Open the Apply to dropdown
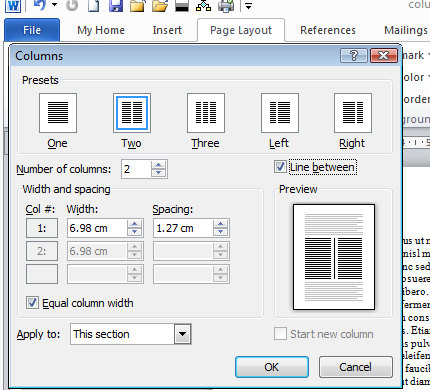This screenshot has height=390, width=430. pyautogui.click(x=182, y=334)
